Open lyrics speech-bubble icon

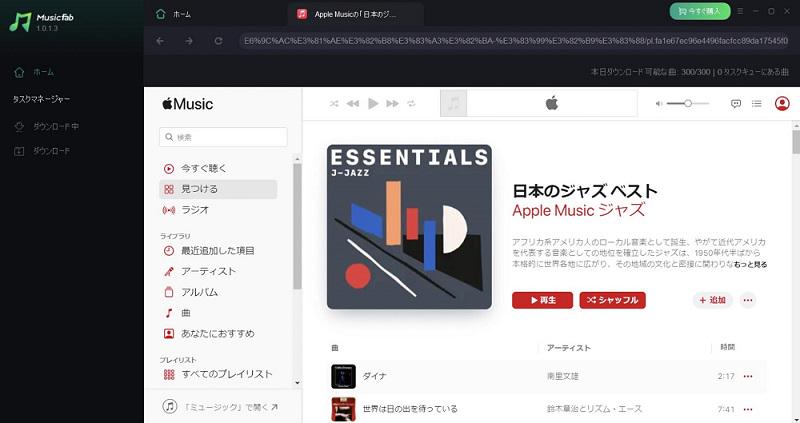(x=736, y=104)
